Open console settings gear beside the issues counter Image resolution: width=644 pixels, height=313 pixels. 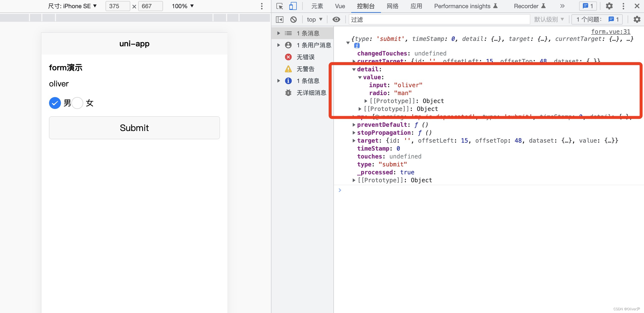[x=637, y=19]
